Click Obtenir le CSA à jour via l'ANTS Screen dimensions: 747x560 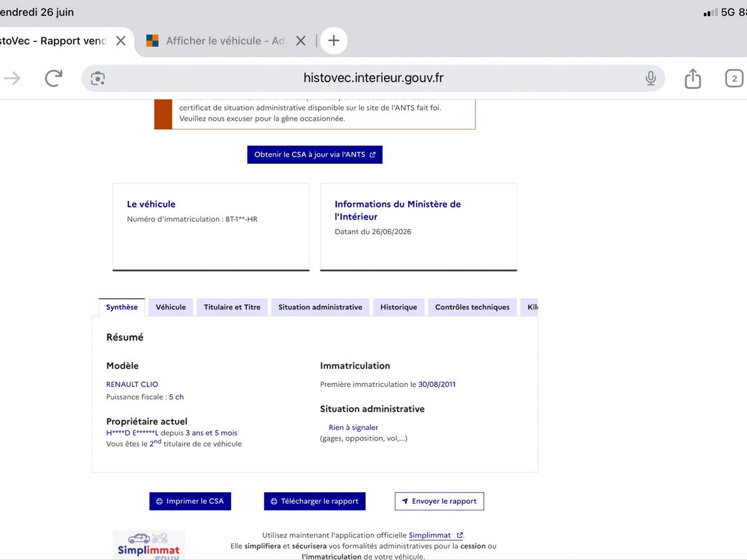pyautogui.click(x=315, y=155)
